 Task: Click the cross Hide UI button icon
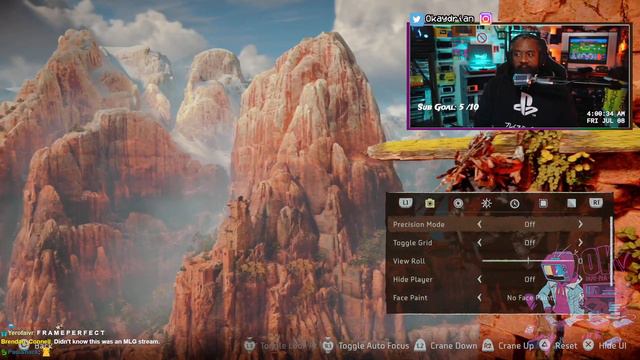(588, 346)
